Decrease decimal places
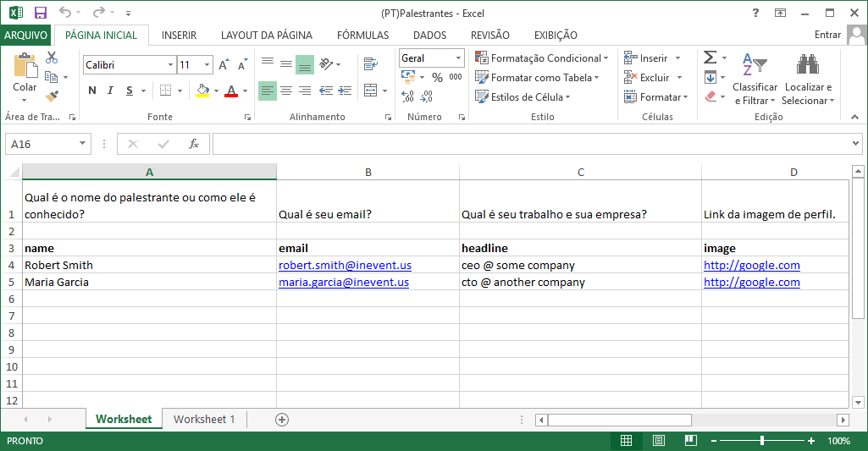The width and height of the screenshot is (868, 451). (x=426, y=96)
